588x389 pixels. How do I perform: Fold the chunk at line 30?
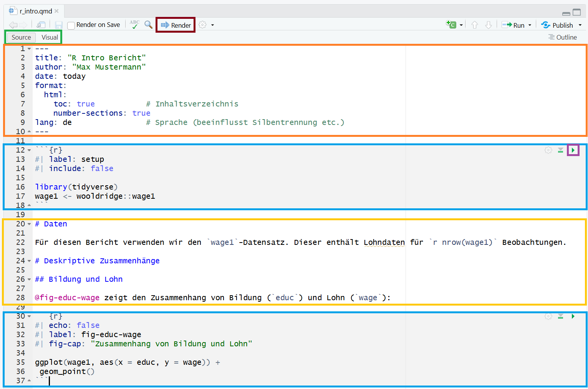click(x=29, y=316)
